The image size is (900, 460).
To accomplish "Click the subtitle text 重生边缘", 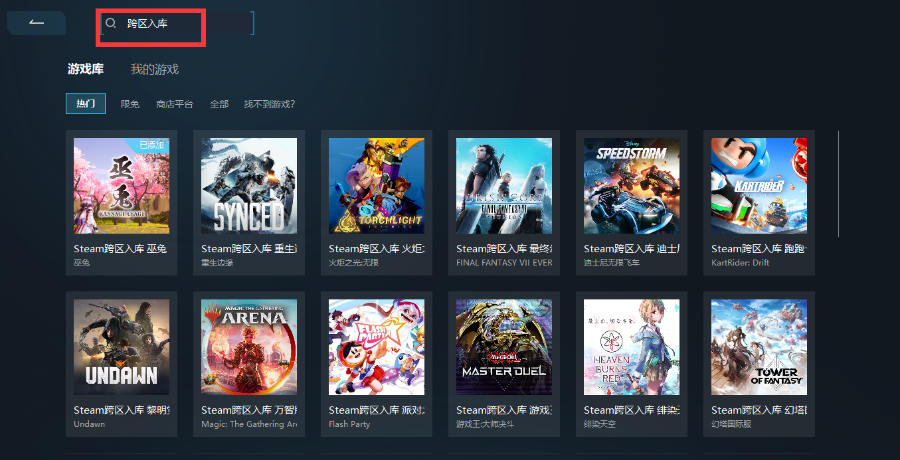I will (217, 262).
